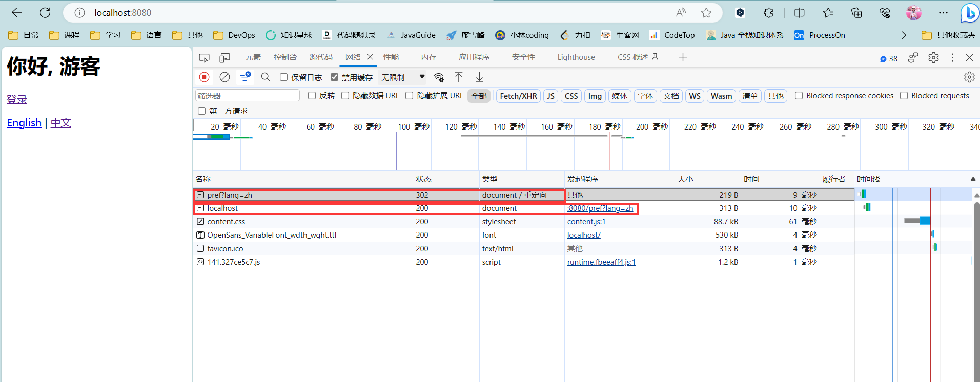Open DevTools customize menu dots
980x382 pixels.
click(x=952, y=57)
